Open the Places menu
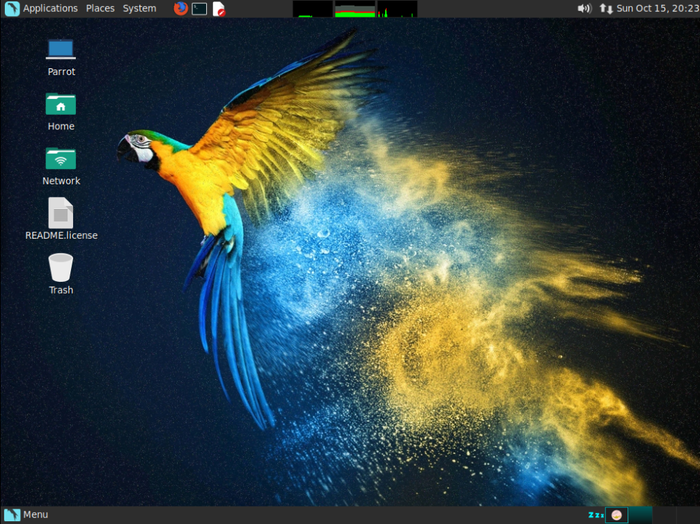 100,8
